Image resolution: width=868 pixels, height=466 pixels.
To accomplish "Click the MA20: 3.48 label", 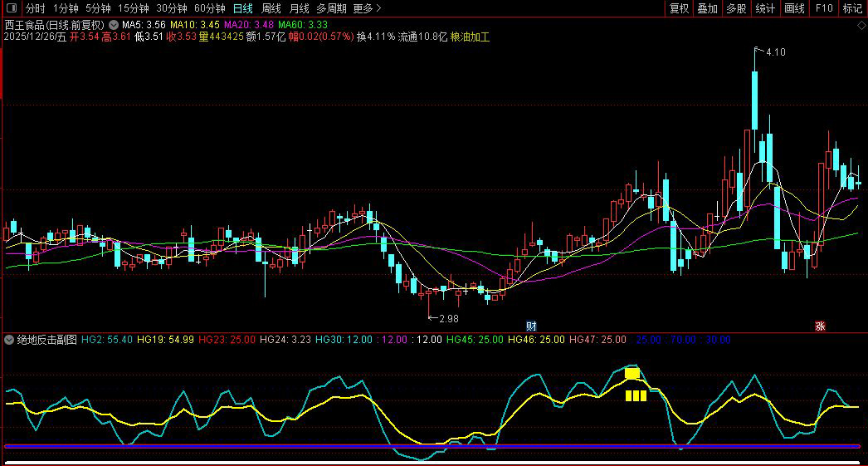I will click(x=249, y=25).
